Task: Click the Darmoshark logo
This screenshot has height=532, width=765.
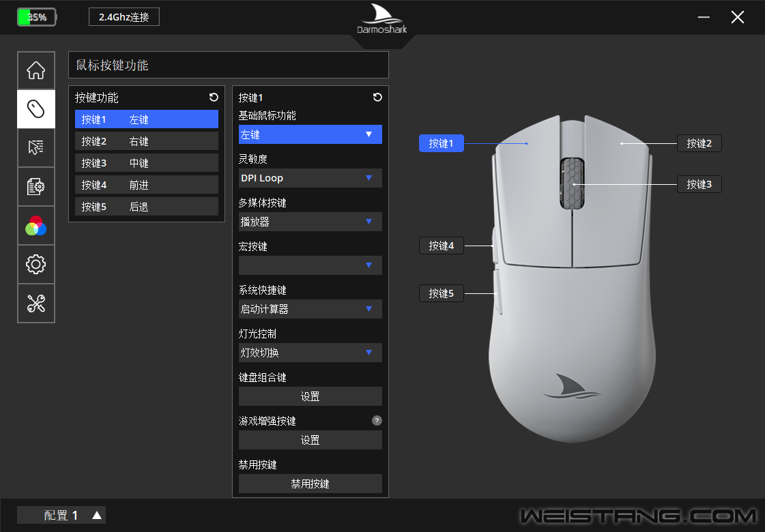Action: [382, 19]
